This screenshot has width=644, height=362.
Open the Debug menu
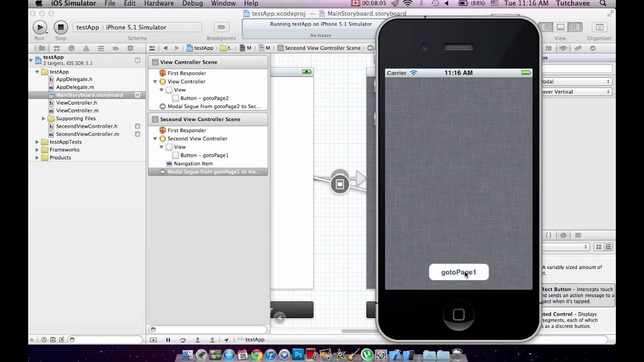point(192,4)
